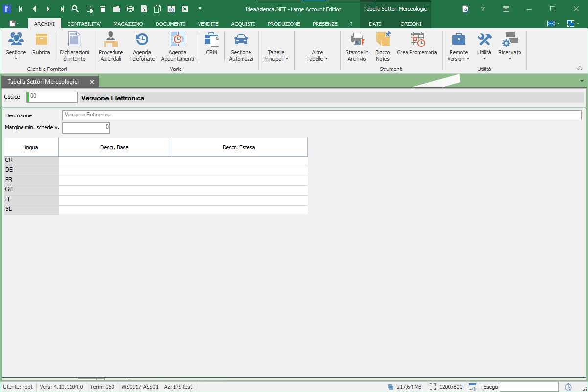
Task: Open the Utilità tools menu
Action: coord(484,46)
